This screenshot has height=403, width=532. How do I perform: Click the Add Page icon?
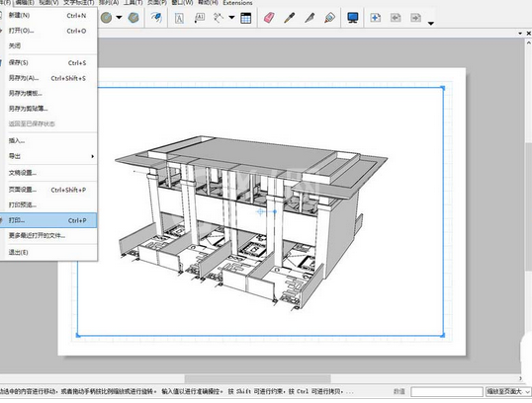pyautogui.click(x=375, y=18)
